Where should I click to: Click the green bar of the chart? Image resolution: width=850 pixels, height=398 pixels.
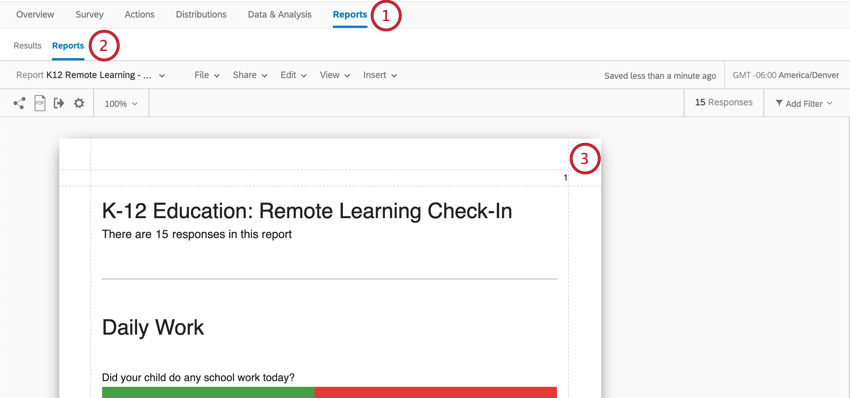click(x=208, y=393)
